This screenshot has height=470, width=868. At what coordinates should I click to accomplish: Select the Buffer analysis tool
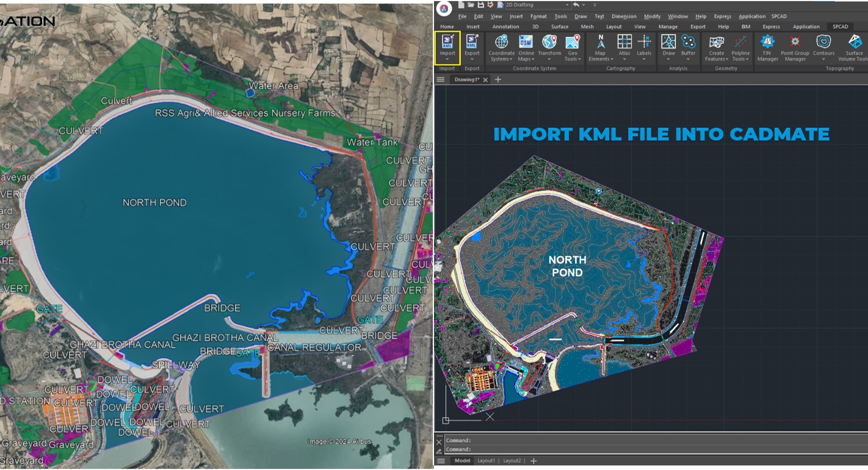(688, 42)
